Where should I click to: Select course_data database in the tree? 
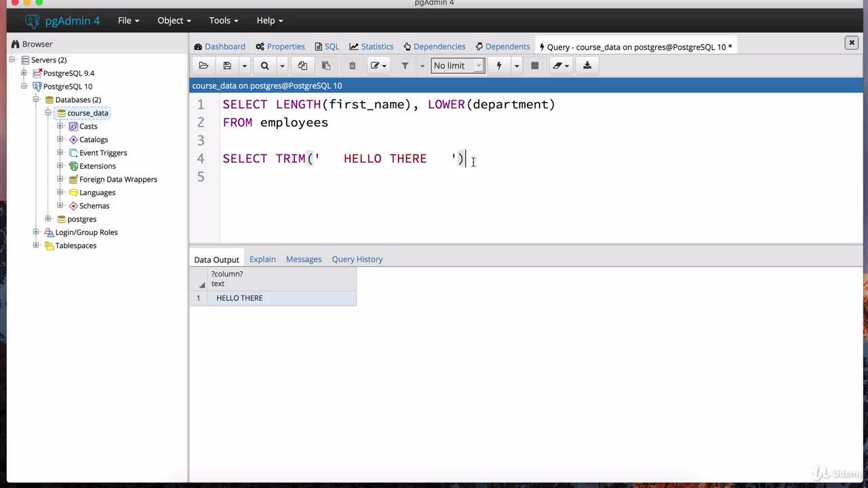tap(87, 113)
